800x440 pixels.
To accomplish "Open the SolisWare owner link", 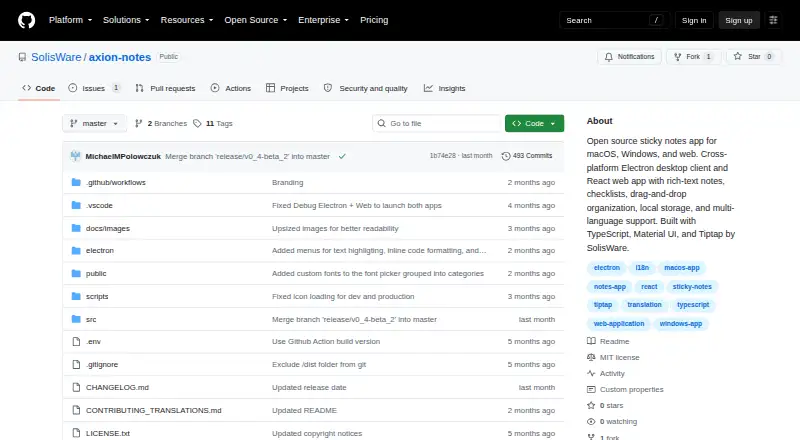I will [56, 57].
